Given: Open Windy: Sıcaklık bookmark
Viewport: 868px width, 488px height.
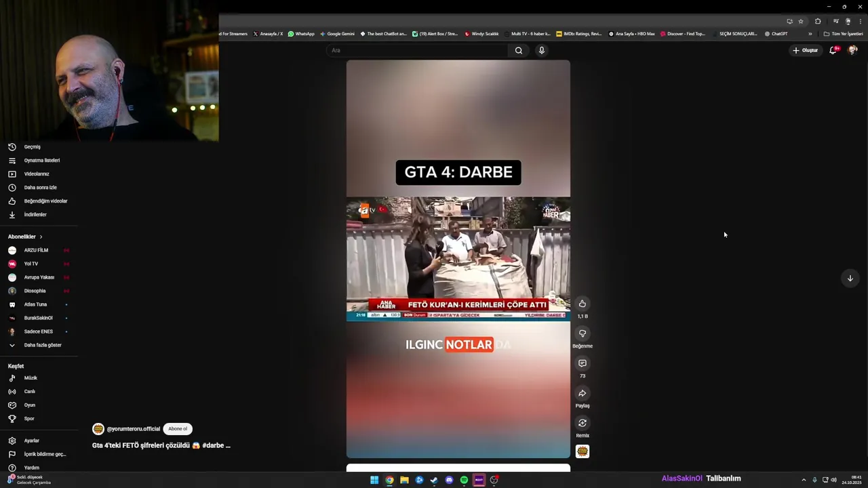Looking at the screenshot, I should [x=481, y=34].
